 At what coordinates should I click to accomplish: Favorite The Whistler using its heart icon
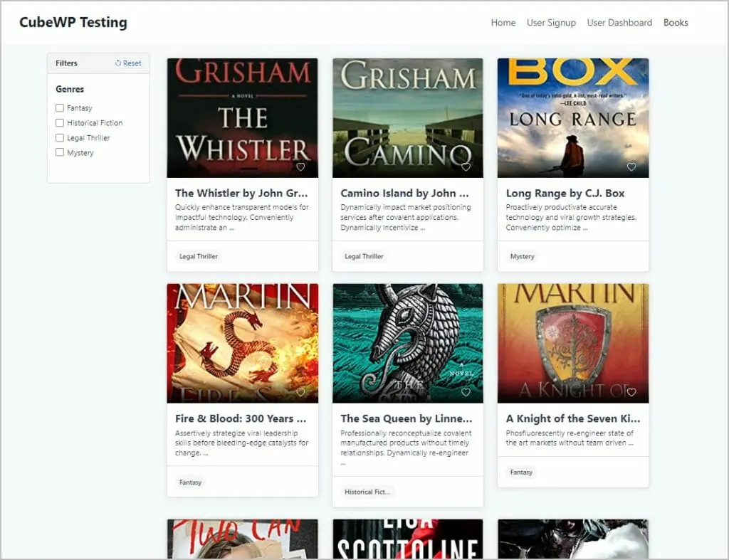(x=300, y=167)
